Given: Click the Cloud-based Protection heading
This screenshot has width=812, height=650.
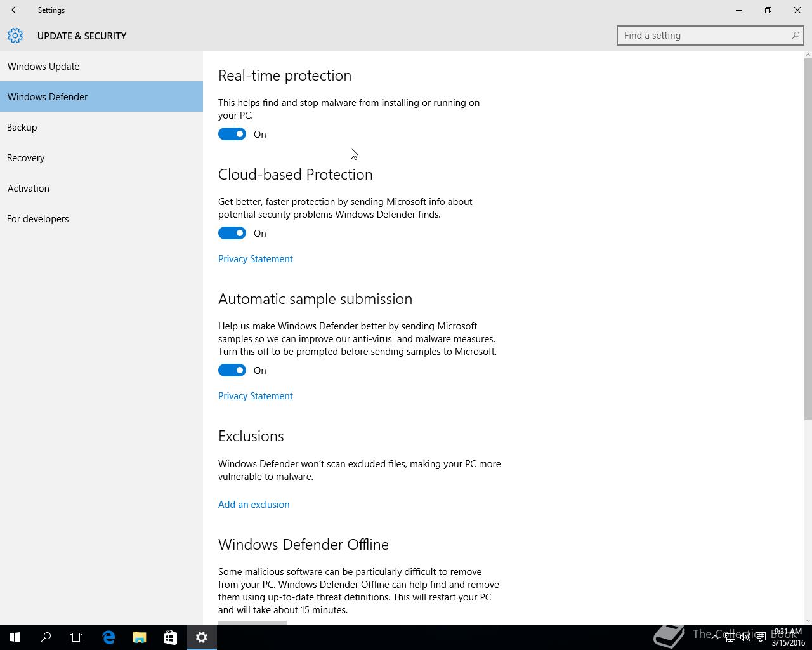Looking at the screenshot, I should point(296,175).
